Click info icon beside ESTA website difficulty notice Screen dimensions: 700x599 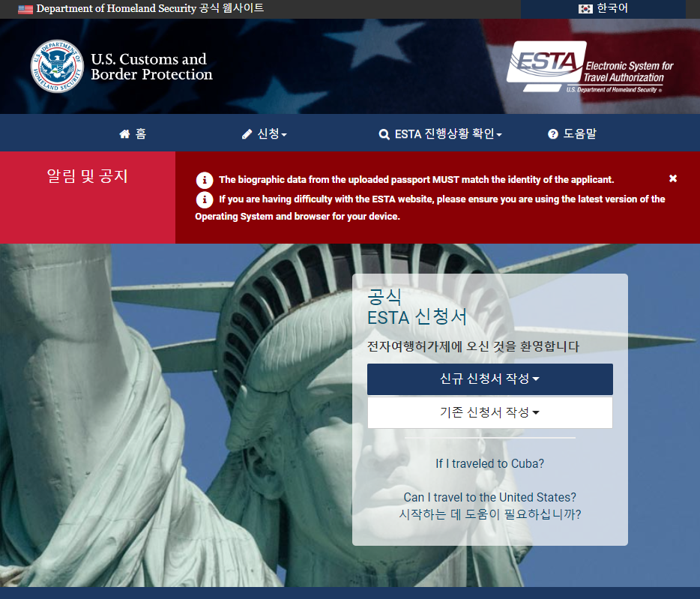205,199
